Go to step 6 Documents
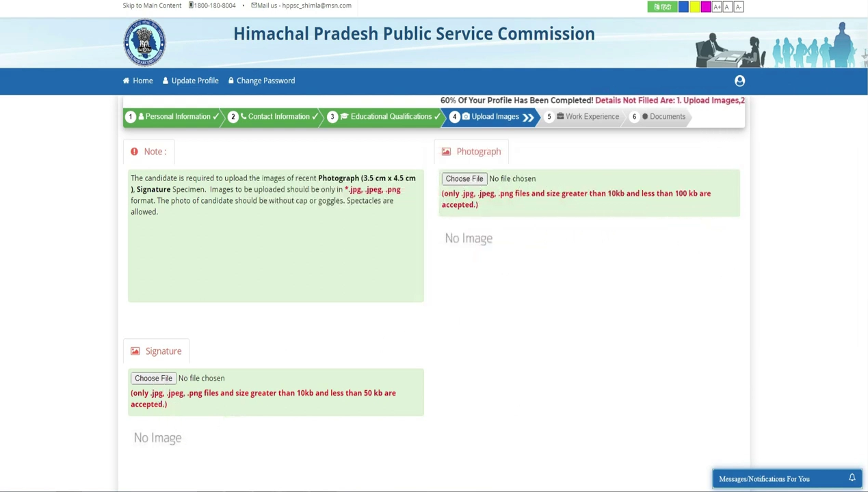This screenshot has width=868, height=492. tap(659, 117)
